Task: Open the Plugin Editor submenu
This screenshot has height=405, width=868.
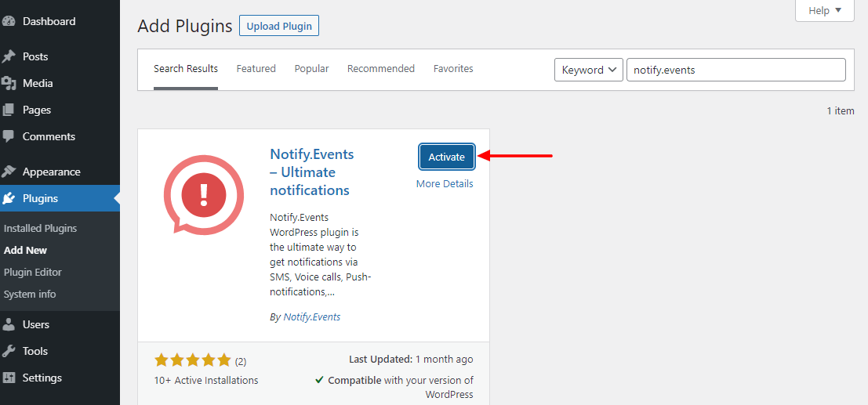Action: point(33,272)
